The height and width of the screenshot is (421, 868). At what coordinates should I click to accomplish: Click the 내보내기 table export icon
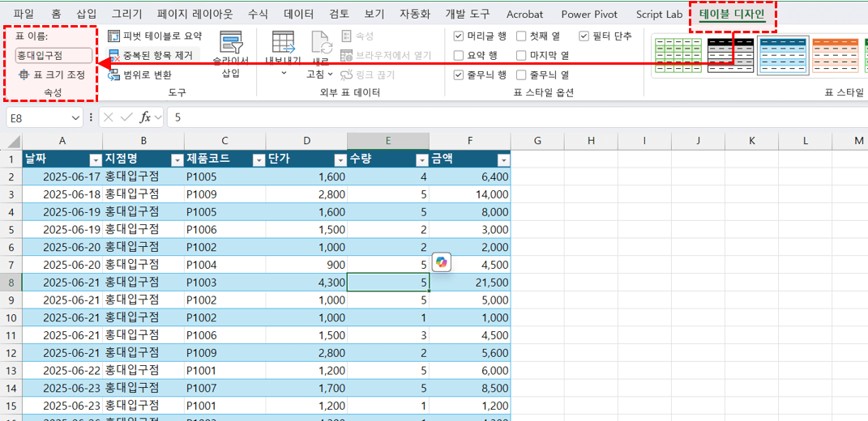(x=283, y=43)
